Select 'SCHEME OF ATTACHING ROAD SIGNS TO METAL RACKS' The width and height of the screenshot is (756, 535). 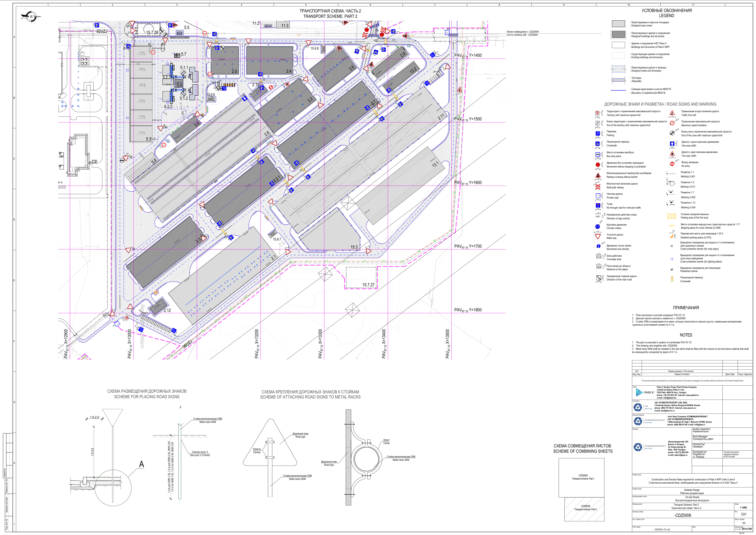310,397
